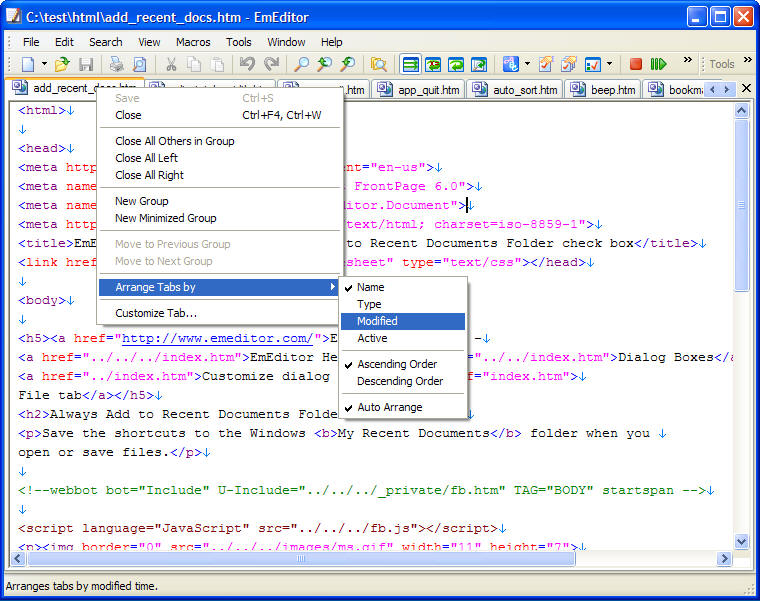Image resolution: width=760 pixels, height=601 pixels.
Task: Open the New file dropdown arrow
Action: [x=44, y=64]
